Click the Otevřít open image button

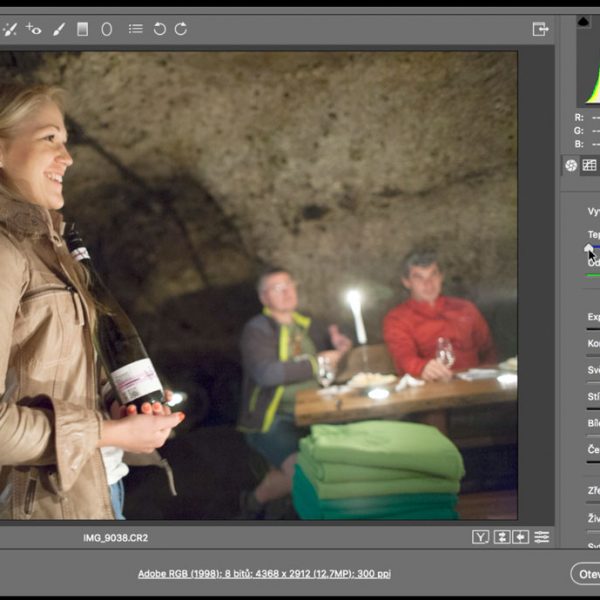[586, 574]
